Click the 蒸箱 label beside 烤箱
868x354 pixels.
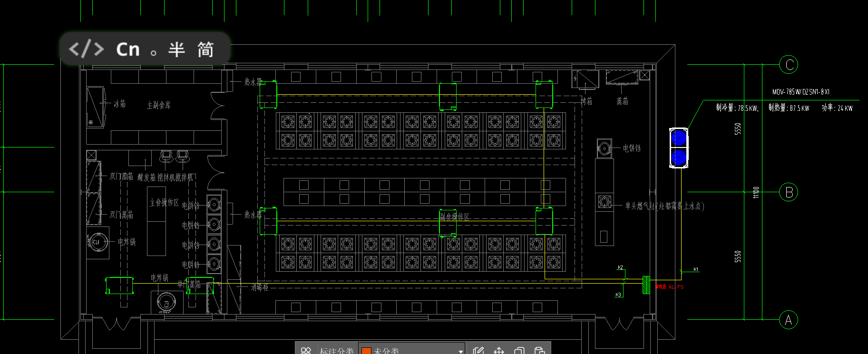623,101
